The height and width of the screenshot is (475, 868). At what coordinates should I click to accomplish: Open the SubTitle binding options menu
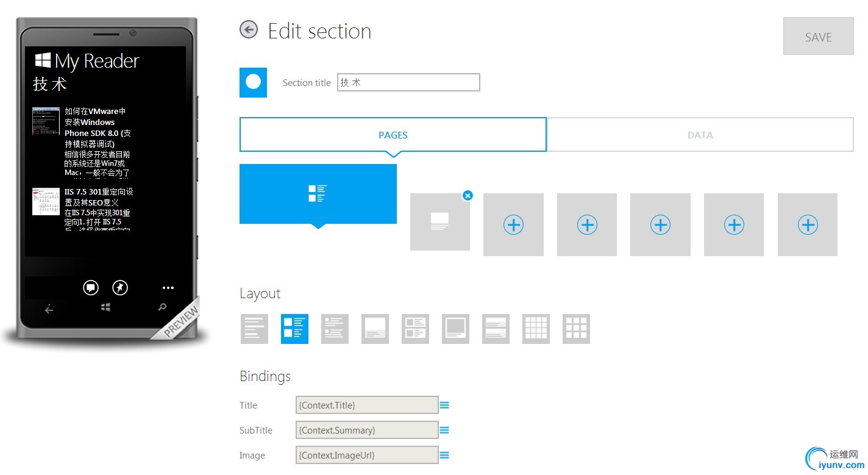pyautogui.click(x=444, y=430)
